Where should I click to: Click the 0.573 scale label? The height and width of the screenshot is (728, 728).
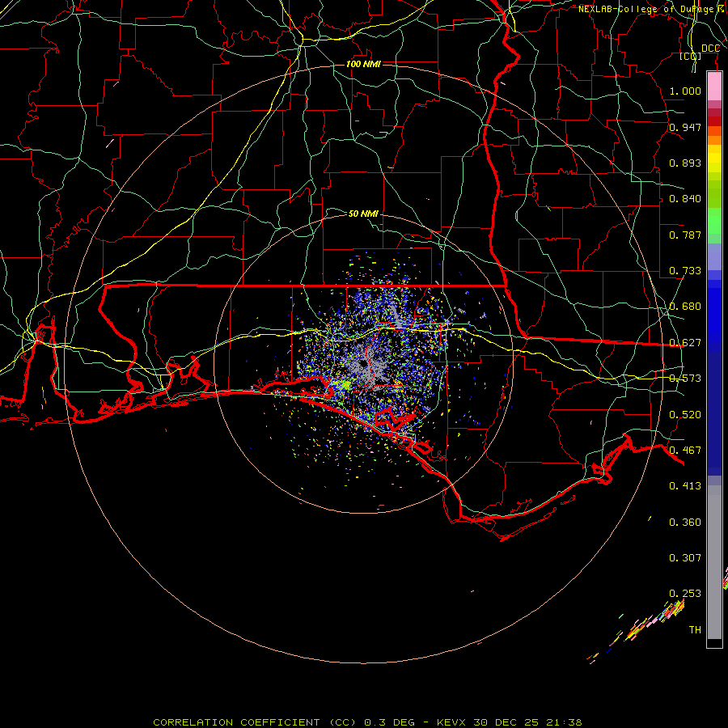[685, 379]
